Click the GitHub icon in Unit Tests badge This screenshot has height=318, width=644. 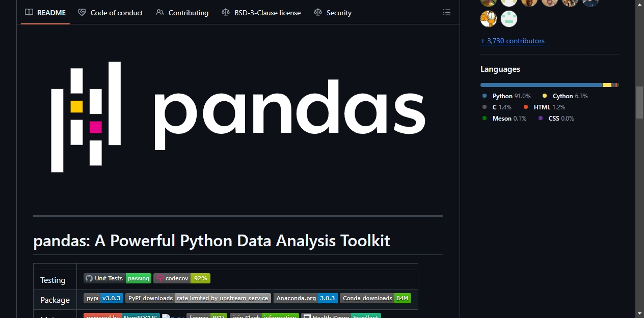pos(89,278)
